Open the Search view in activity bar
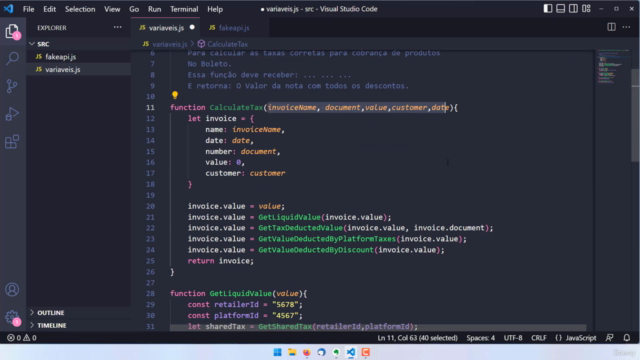The image size is (640, 360). click(x=12, y=58)
